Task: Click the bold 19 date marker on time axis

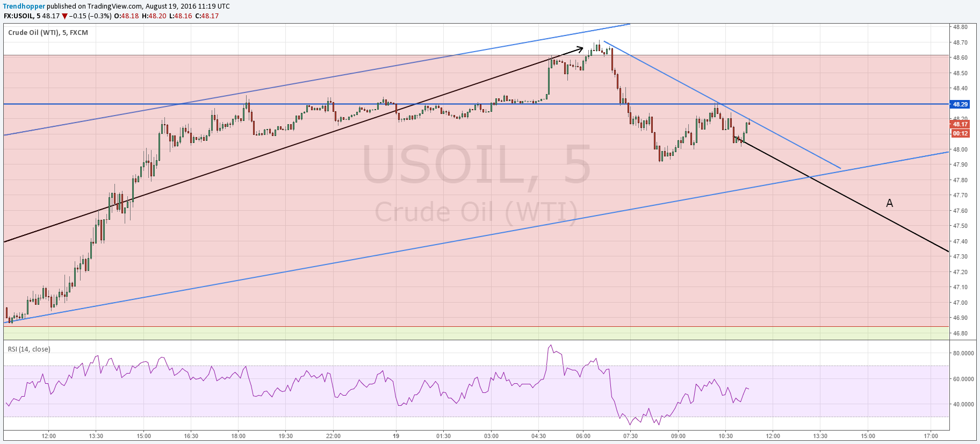Action: point(396,436)
